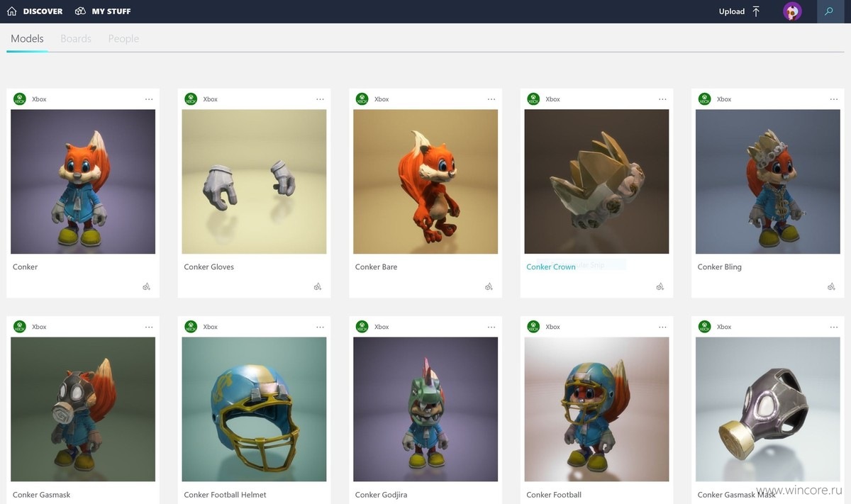Click Xbox avatar icon on Conker Gloves card
851x504 pixels.
191,99
